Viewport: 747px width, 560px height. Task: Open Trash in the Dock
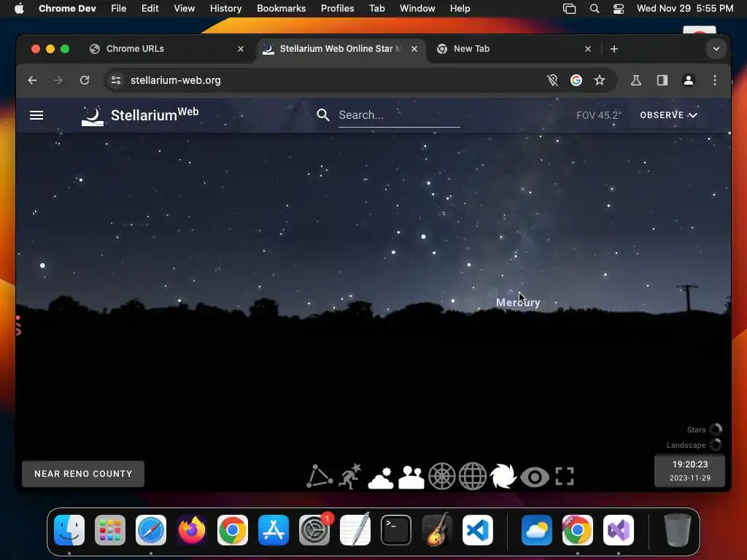click(678, 530)
